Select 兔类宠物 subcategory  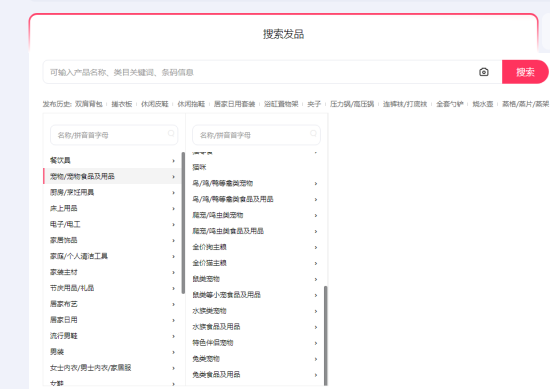[255, 359]
